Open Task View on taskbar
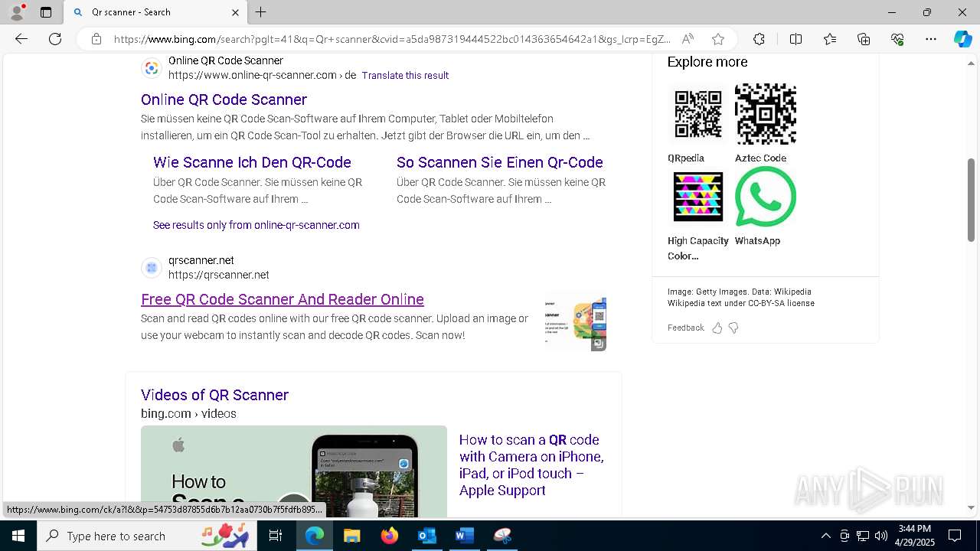Screen dimensions: 980x551 pos(276,536)
